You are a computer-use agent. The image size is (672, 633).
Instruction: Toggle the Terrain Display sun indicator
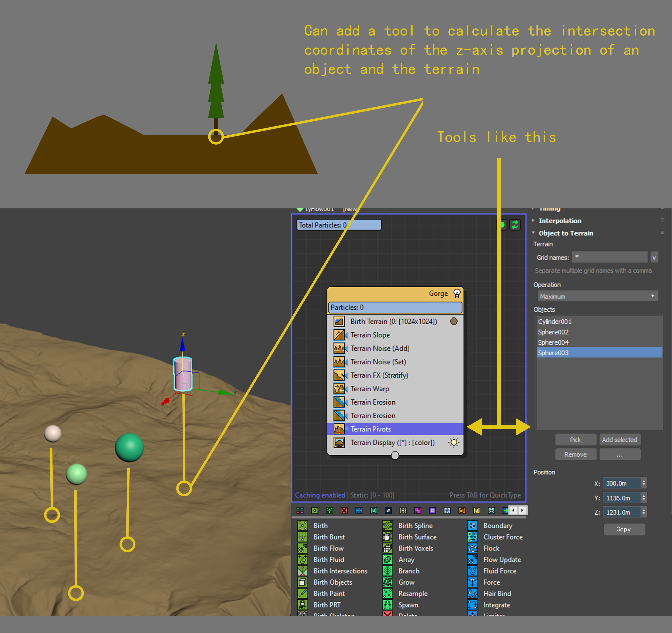point(454,442)
